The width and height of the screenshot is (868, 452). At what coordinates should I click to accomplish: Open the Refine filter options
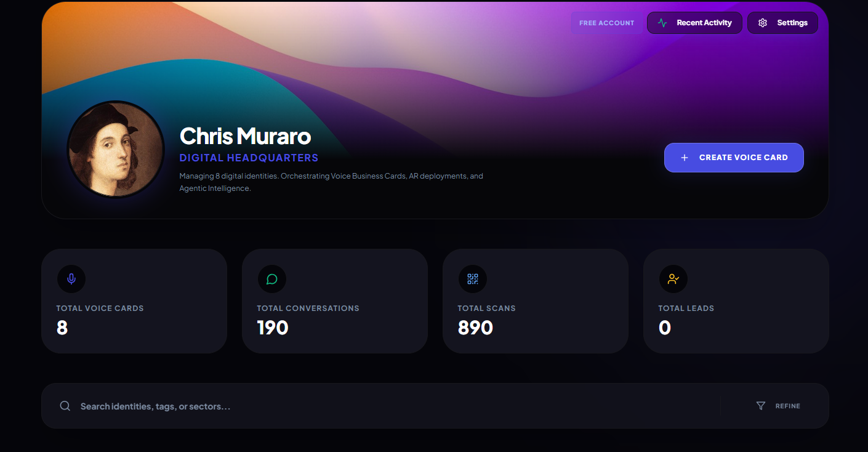click(x=778, y=406)
